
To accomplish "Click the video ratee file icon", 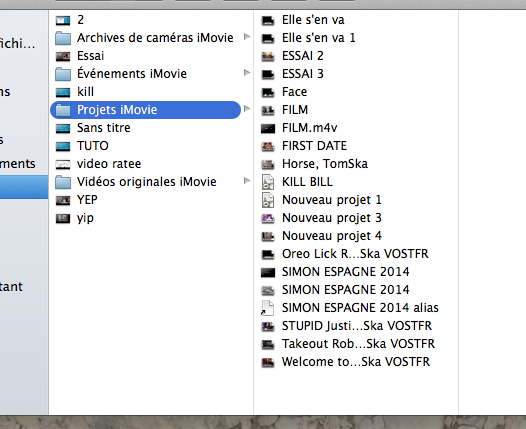I will [x=63, y=164].
